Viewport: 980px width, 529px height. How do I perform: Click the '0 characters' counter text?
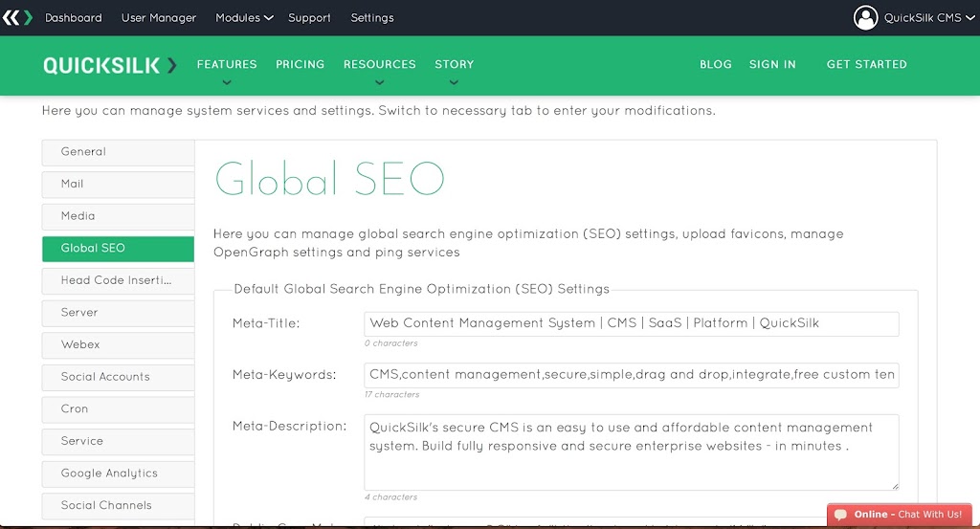point(391,343)
